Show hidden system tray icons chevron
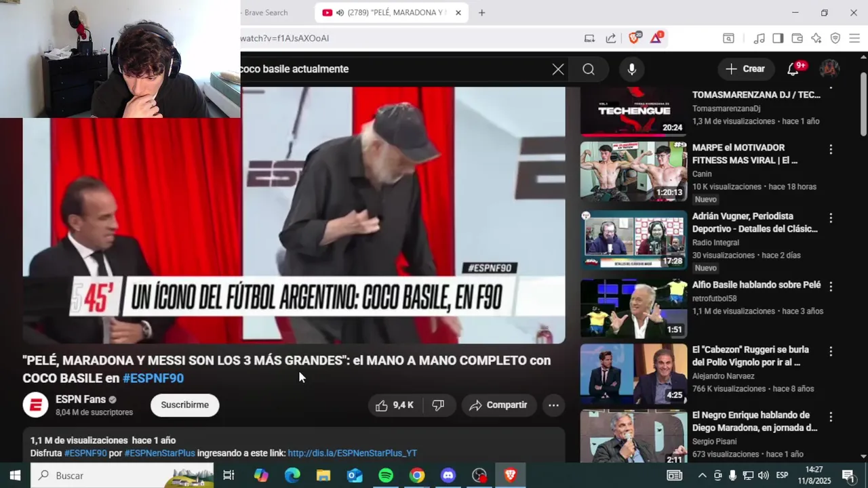The width and height of the screenshot is (868, 488). pyautogui.click(x=702, y=476)
